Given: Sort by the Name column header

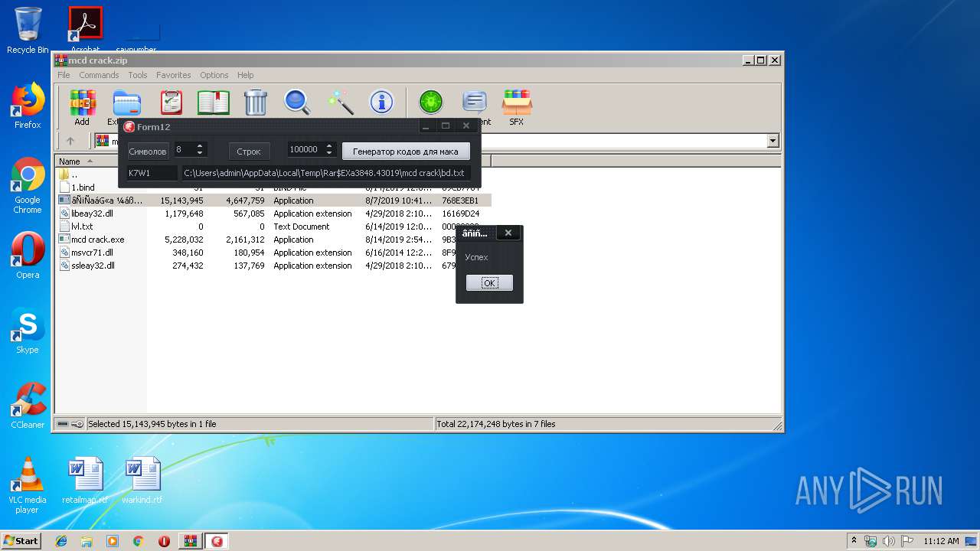Looking at the screenshot, I should [x=101, y=161].
